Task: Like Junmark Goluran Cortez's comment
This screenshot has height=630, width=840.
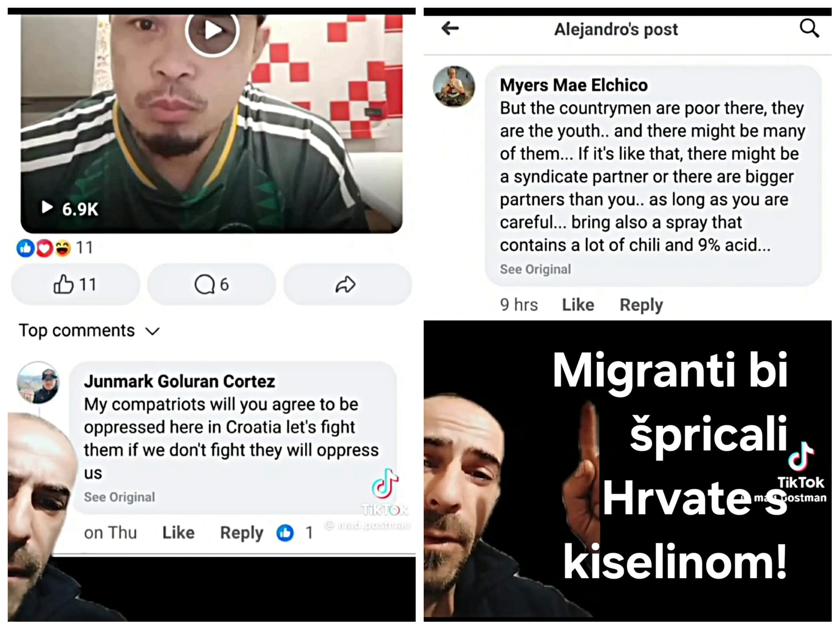Action: [x=178, y=533]
